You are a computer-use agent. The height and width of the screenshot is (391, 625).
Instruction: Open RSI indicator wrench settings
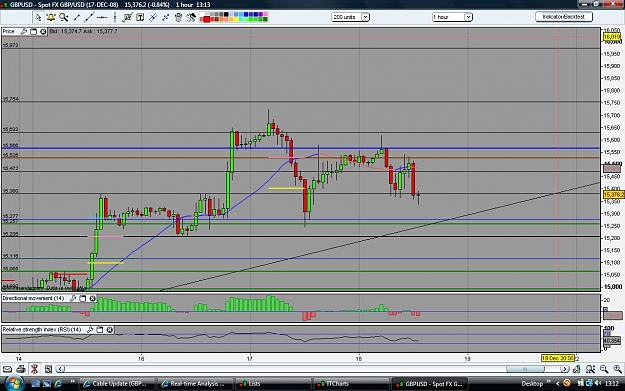tap(90, 330)
